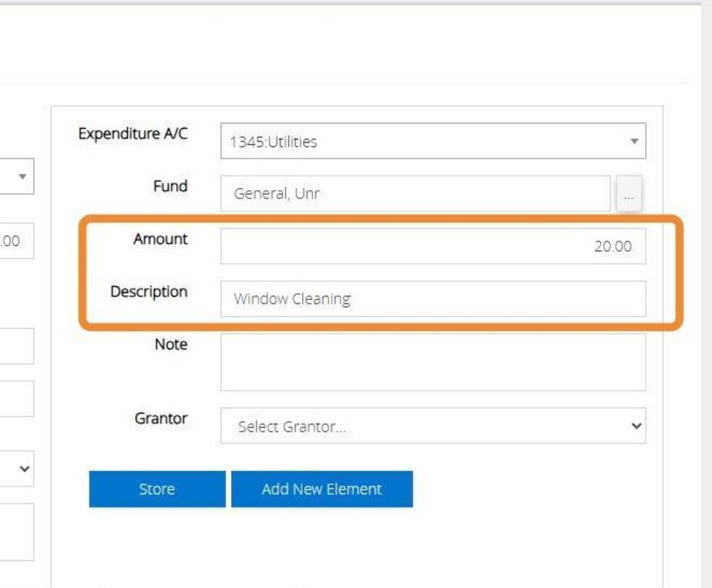Expand the Select Grantor dropdown

tap(432, 426)
